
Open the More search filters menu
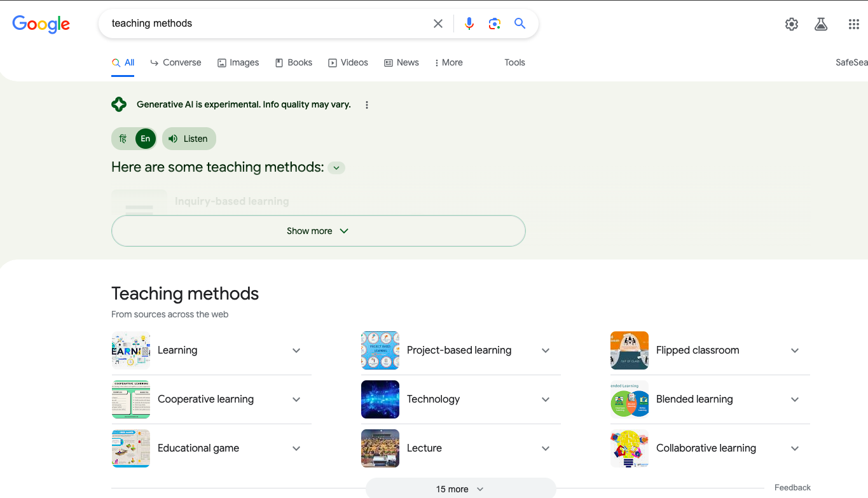coord(448,62)
